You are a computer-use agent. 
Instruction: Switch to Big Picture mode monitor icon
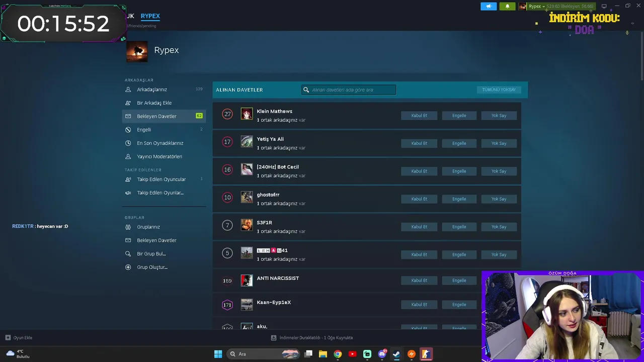tap(604, 6)
